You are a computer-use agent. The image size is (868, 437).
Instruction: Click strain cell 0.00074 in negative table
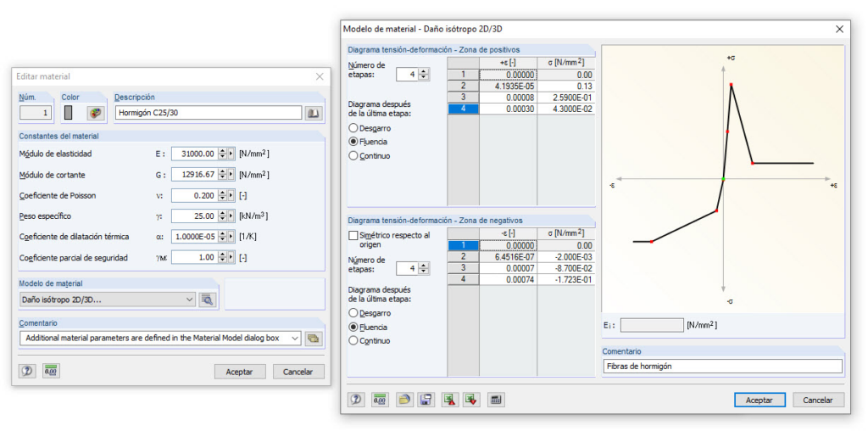(x=509, y=280)
